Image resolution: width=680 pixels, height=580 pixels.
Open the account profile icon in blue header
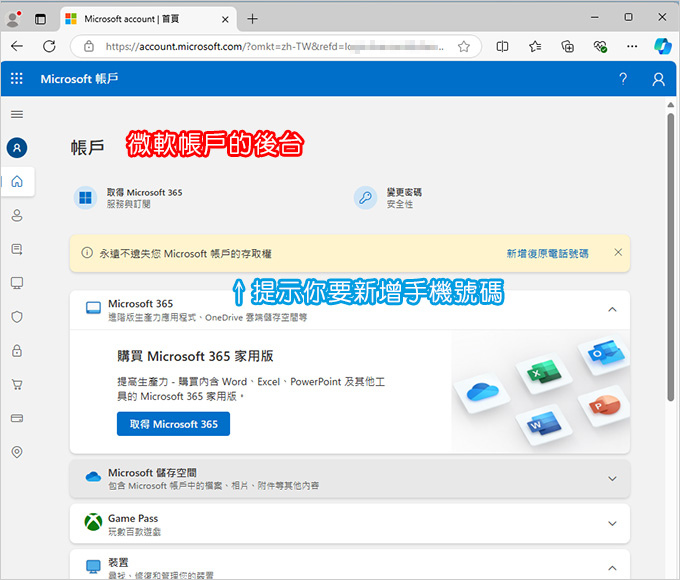pos(658,79)
